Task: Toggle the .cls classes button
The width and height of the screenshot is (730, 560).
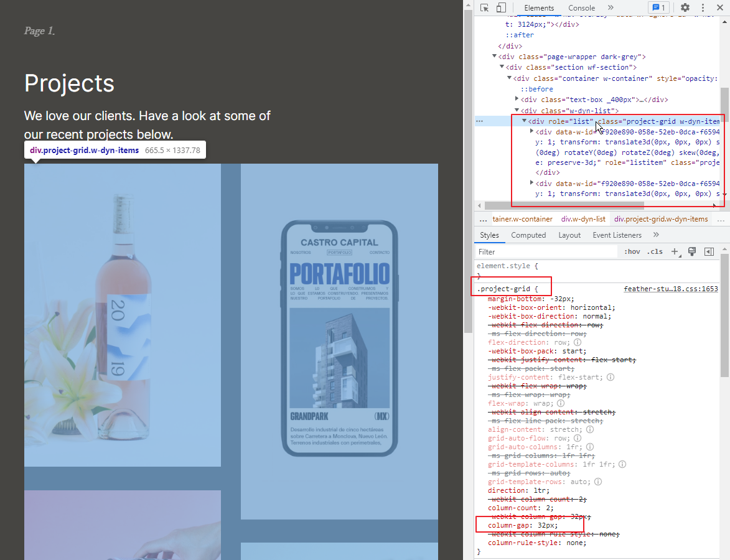Action: (655, 251)
